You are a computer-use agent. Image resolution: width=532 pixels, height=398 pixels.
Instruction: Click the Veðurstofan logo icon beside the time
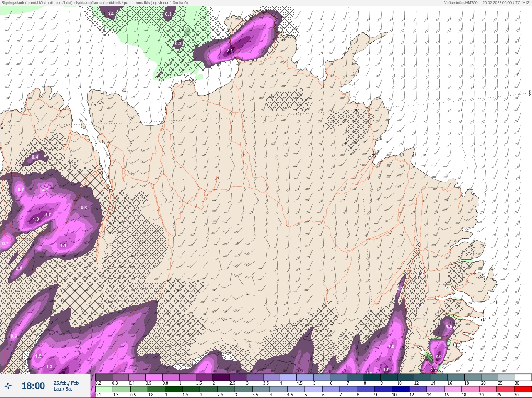(8, 386)
